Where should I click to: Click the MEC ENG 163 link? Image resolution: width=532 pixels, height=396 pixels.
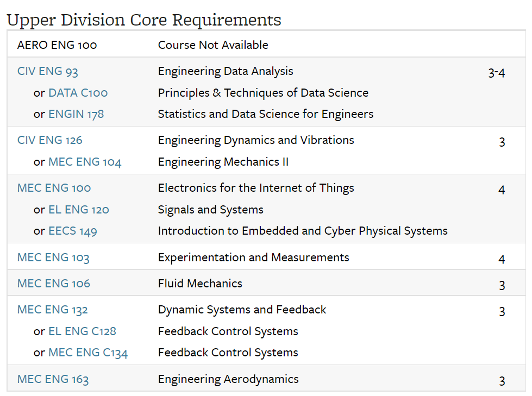(53, 379)
